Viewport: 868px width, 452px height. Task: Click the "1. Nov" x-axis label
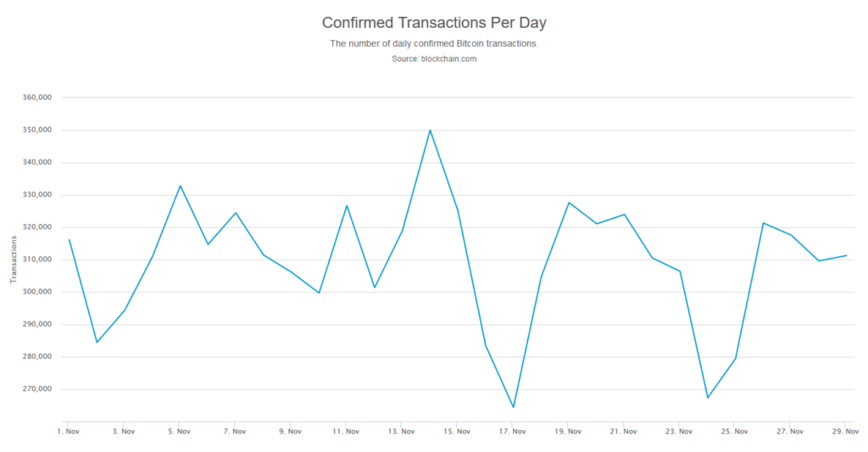click(68, 431)
